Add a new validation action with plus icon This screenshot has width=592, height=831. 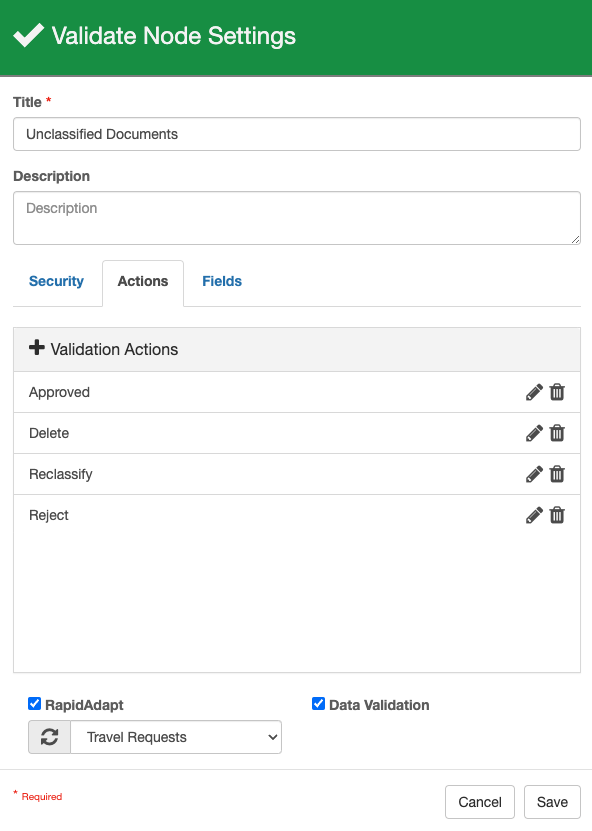pos(37,348)
